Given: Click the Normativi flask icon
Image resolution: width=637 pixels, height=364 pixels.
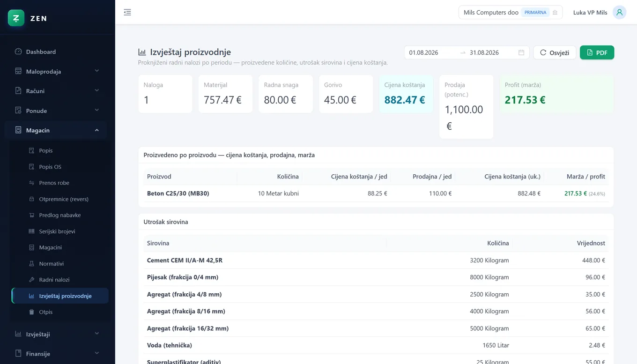Looking at the screenshot, I should 32,264.
